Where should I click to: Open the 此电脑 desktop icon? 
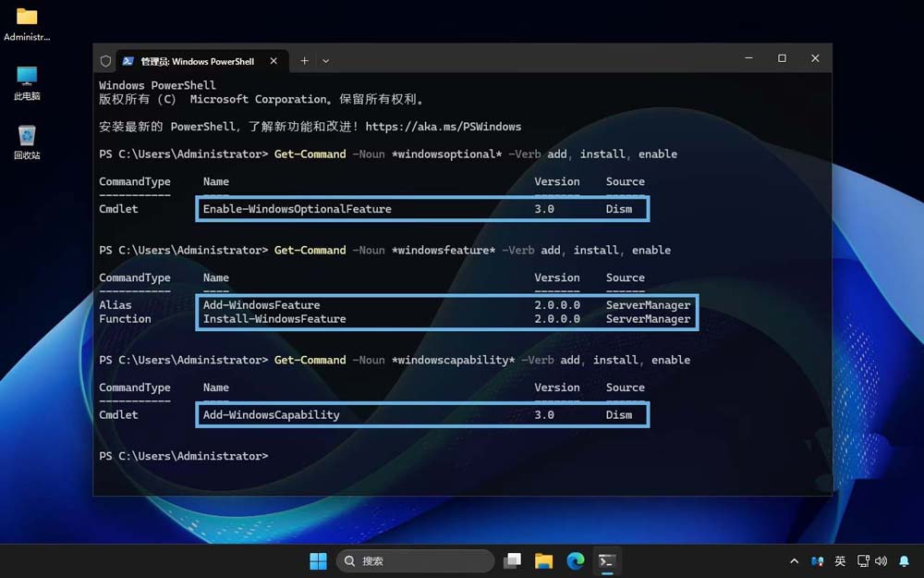[27, 83]
